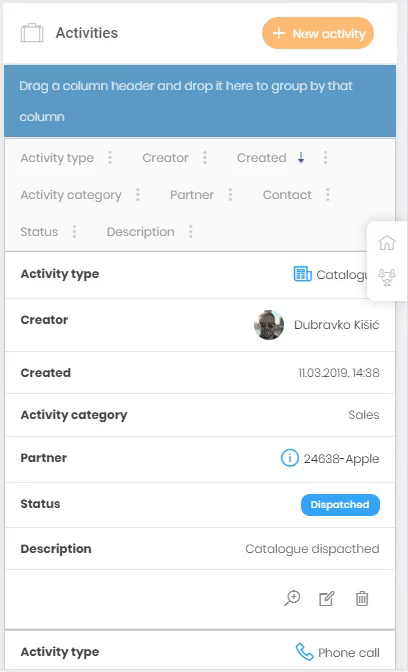Click the Phone call handset icon
408x672 pixels.
(305, 652)
